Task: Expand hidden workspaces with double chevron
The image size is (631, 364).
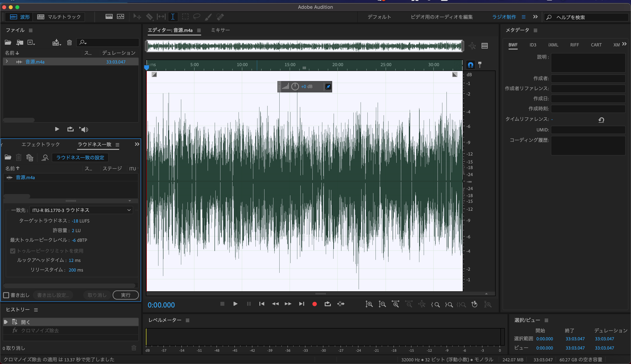Action: (x=535, y=17)
